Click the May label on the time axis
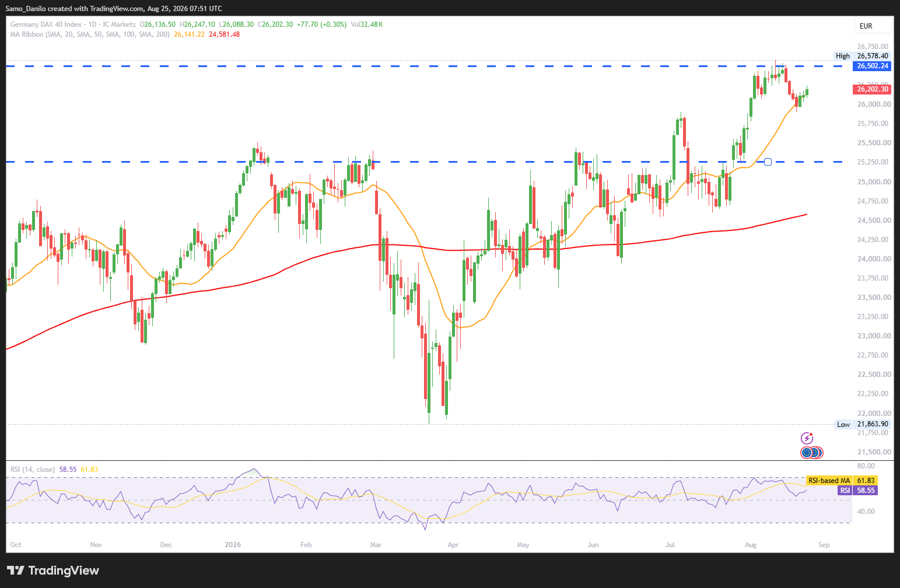Screen dimensions: 900x588 point(523,545)
